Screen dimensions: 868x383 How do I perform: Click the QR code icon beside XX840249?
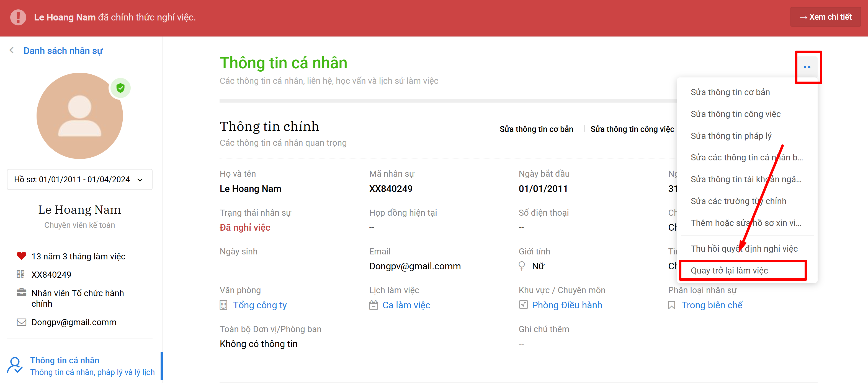21,274
